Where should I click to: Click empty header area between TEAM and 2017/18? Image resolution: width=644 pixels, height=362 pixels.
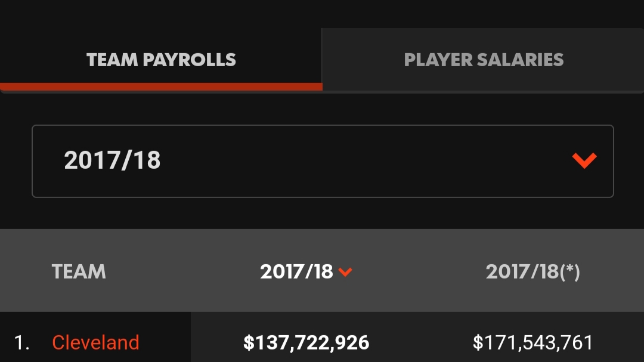pos(183,271)
